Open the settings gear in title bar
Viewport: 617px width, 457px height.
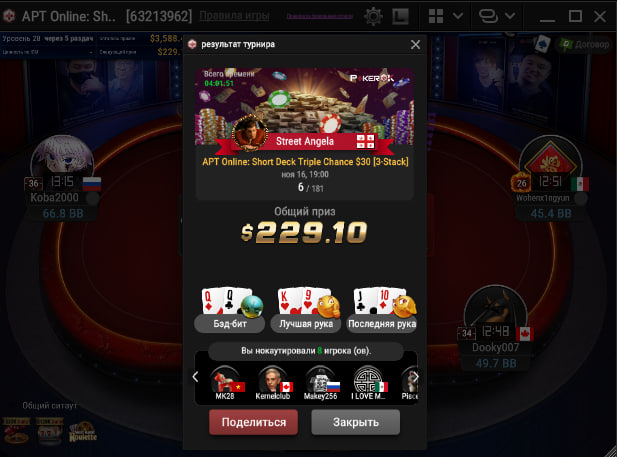(373, 16)
